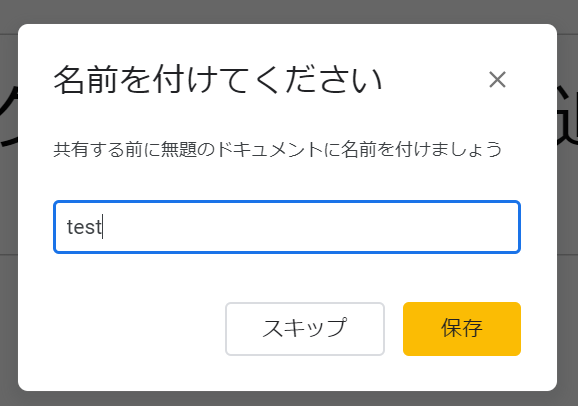Save the document name test
578x406 pixels.
click(x=462, y=329)
